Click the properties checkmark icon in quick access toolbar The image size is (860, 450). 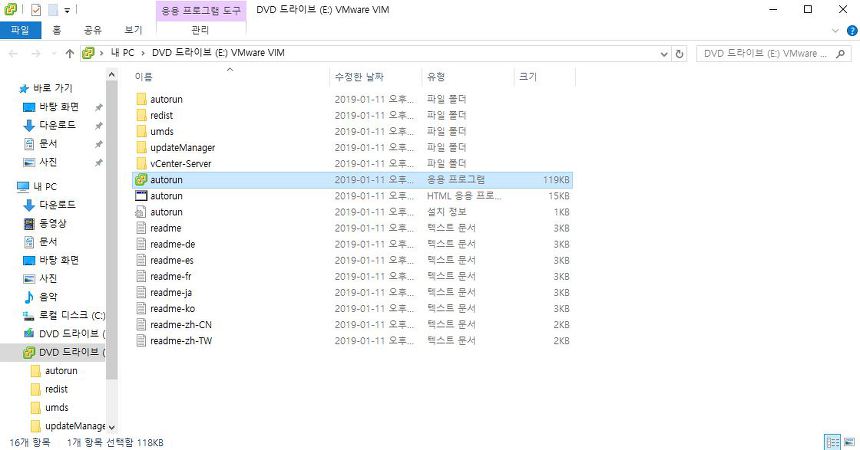coord(36,10)
